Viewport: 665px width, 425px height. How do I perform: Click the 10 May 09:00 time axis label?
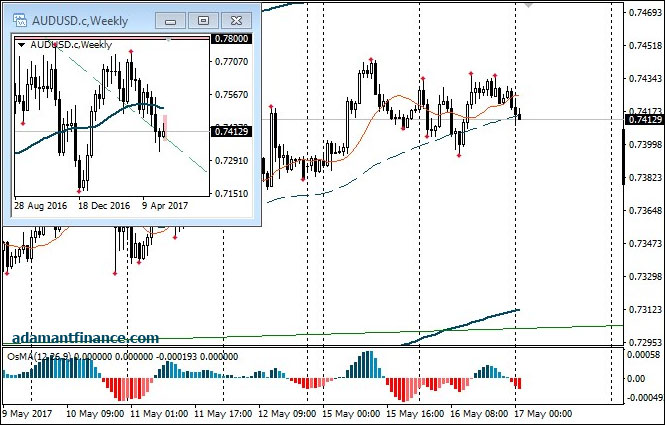point(95,413)
